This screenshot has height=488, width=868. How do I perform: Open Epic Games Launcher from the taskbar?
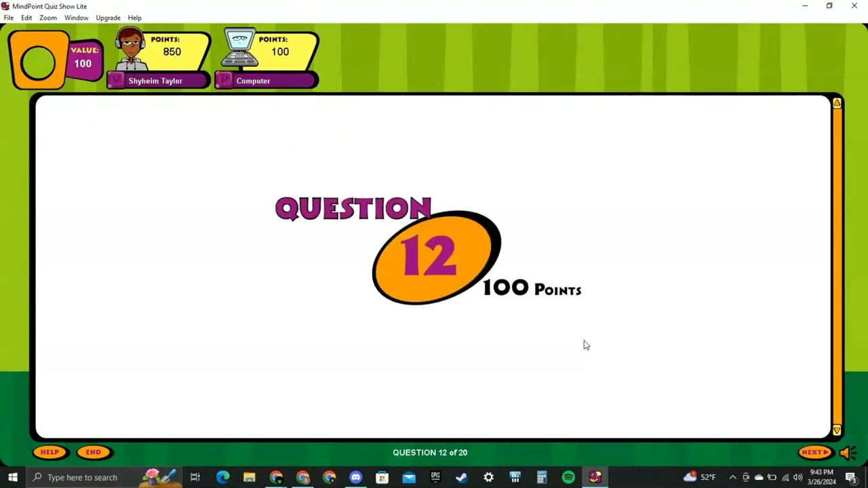coord(435,477)
